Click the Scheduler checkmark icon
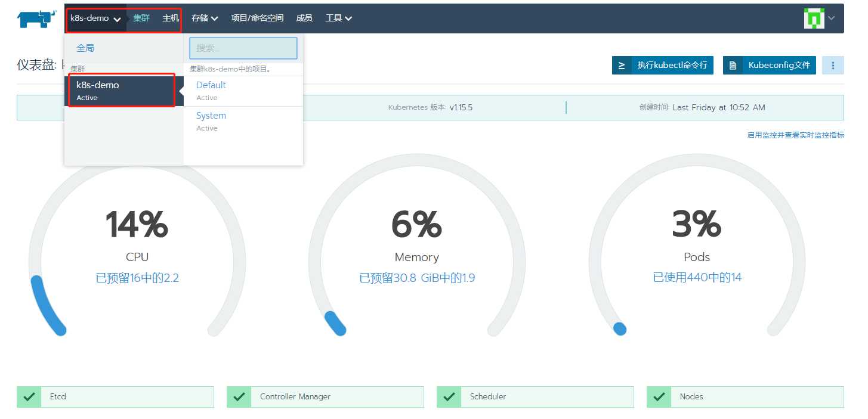The image size is (868, 419). 449,397
